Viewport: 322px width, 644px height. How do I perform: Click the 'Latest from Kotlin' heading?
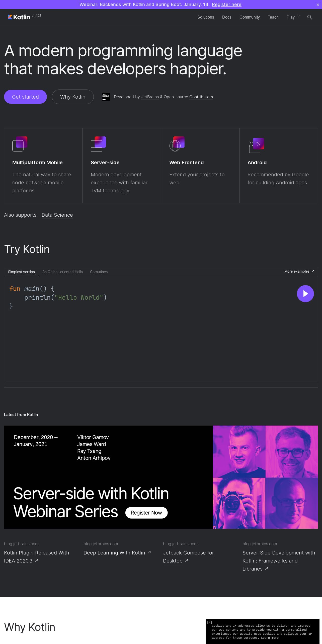21,415
